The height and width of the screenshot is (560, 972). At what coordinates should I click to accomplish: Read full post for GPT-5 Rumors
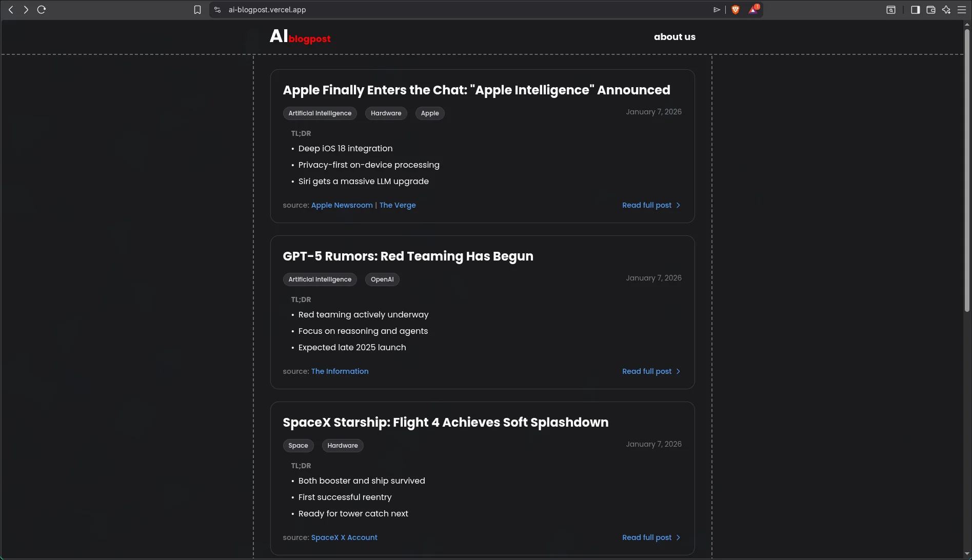[x=647, y=371]
